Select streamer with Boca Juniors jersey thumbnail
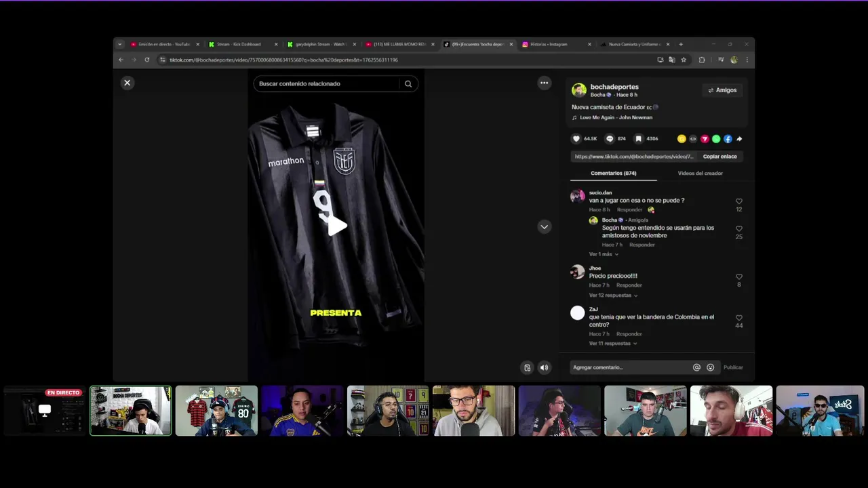The image size is (868, 488). point(302,411)
